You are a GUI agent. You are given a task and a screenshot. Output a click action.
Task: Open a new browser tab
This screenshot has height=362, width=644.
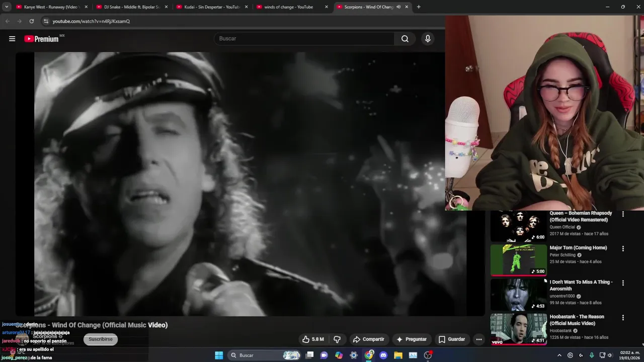(x=419, y=7)
